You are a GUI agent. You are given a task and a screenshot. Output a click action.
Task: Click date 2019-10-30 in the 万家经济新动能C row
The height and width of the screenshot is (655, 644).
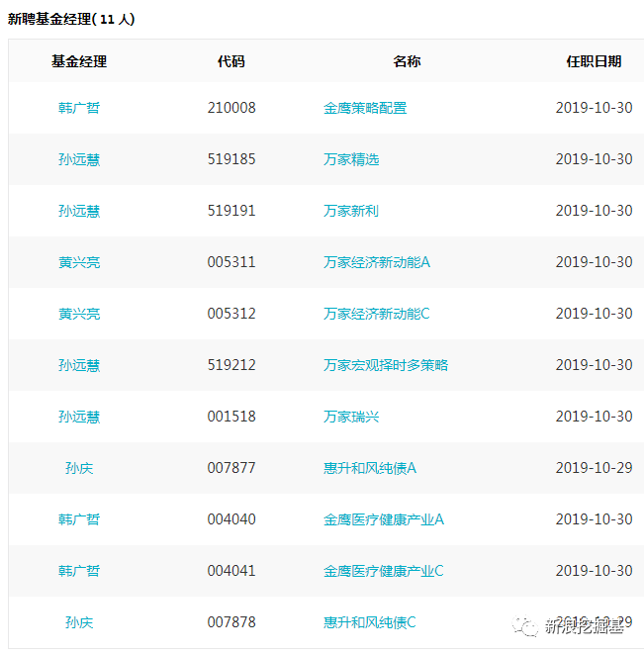point(594,314)
